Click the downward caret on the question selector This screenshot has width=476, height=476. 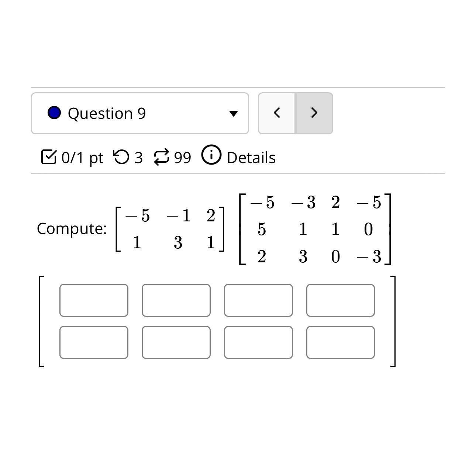click(x=234, y=114)
